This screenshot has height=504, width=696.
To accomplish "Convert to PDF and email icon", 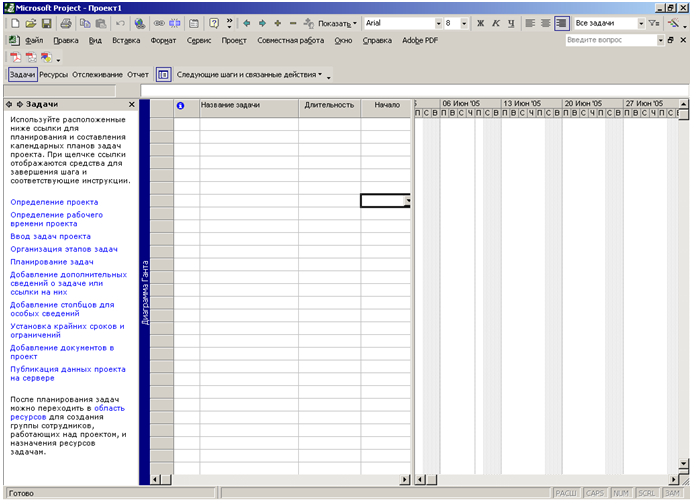I will coord(31,58).
